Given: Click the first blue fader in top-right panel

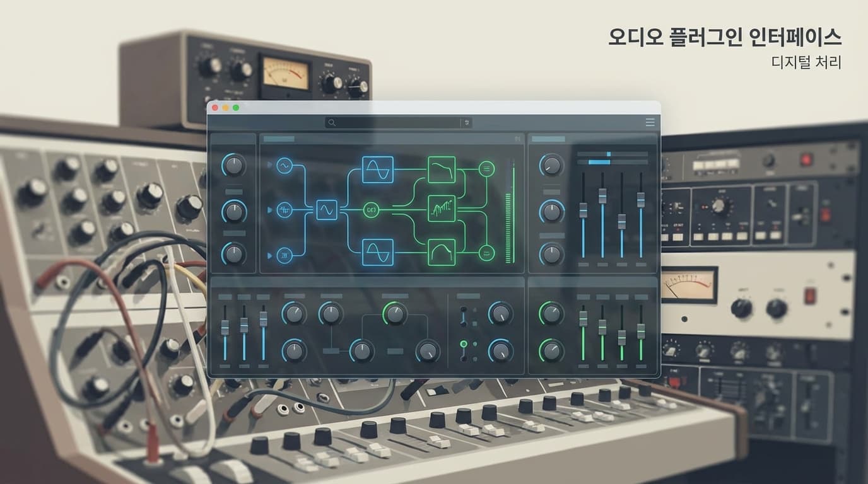Looking at the screenshot, I should (584, 210).
